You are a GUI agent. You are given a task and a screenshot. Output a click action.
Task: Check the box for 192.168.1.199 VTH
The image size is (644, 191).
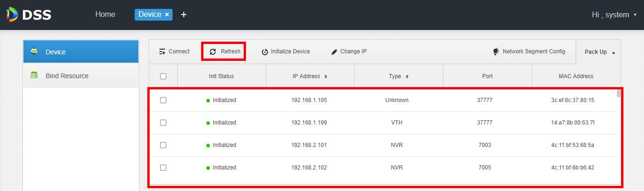[163, 123]
